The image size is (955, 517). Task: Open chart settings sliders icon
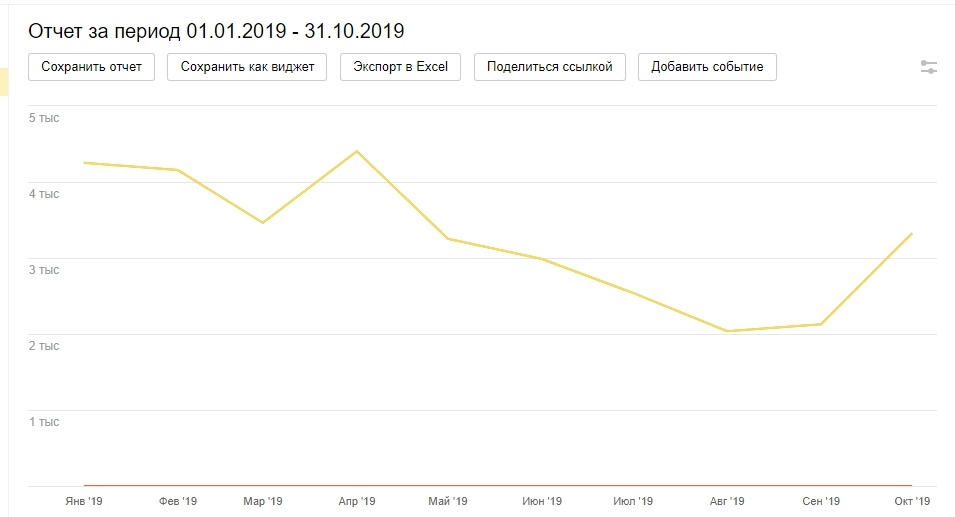tap(929, 67)
